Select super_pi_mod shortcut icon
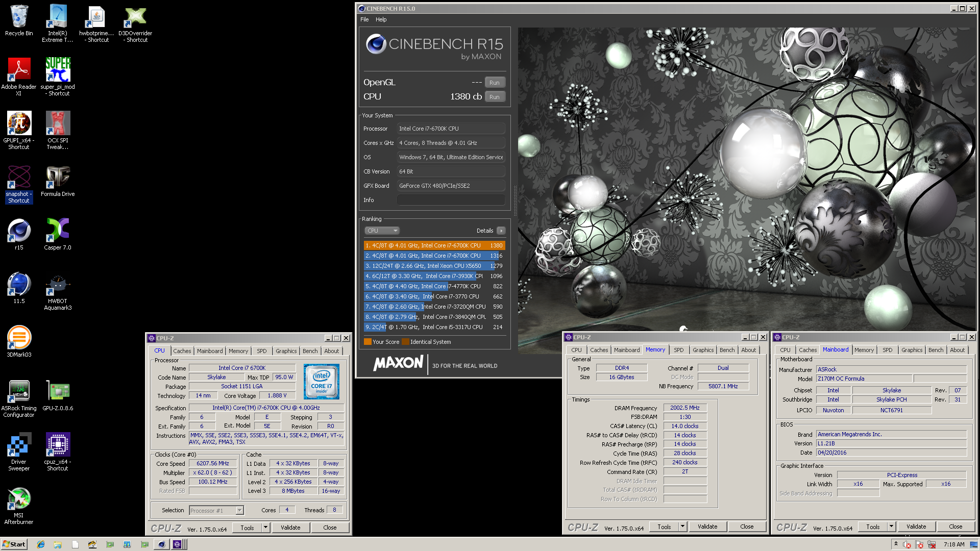Image resolution: width=980 pixels, height=551 pixels. [x=58, y=77]
